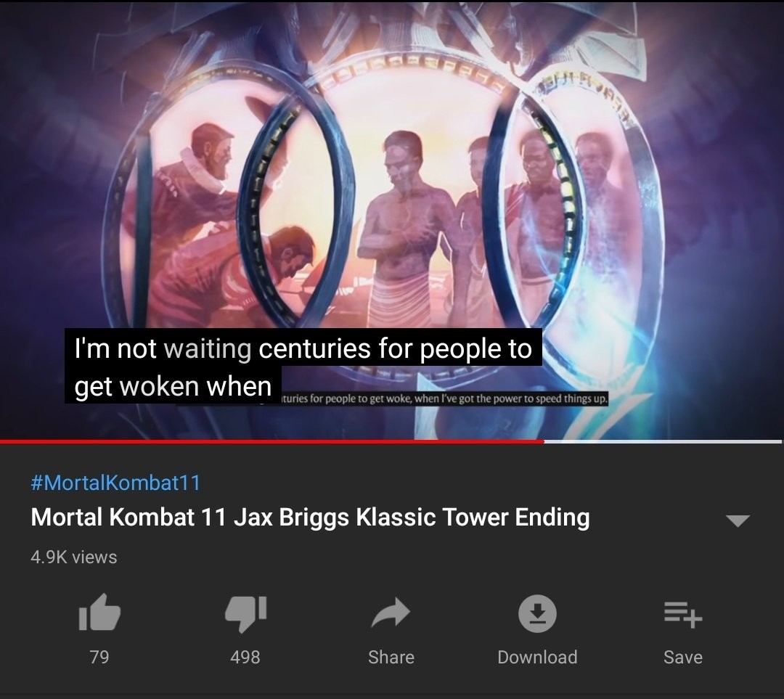Tap the video player frame
Image resolution: width=784 pixels, height=699 pixels.
(392, 220)
